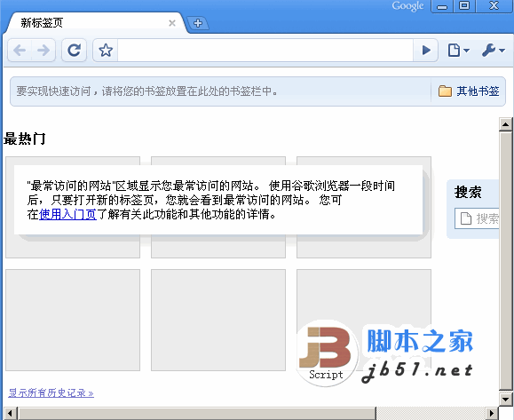
Task: Click the horizontal scrollbar right arrow
Action: [492, 413]
